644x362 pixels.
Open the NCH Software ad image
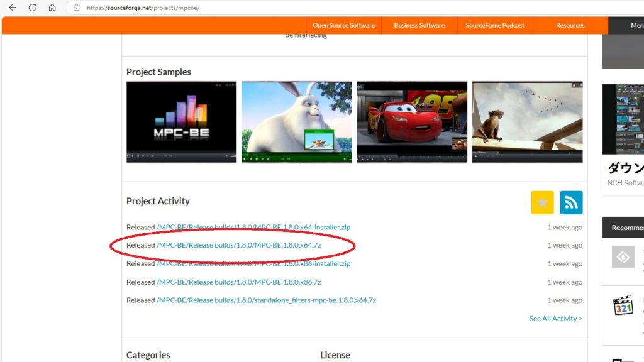(x=623, y=119)
